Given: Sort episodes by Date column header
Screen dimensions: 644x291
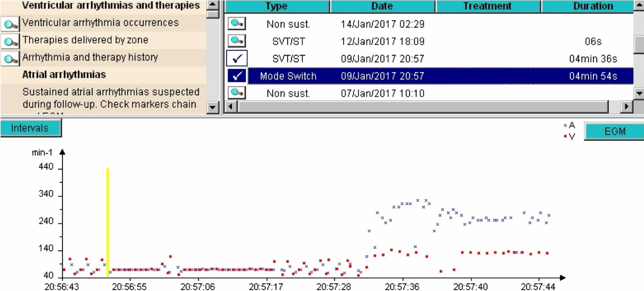Looking at the screenshot, I should coord(382,6).
